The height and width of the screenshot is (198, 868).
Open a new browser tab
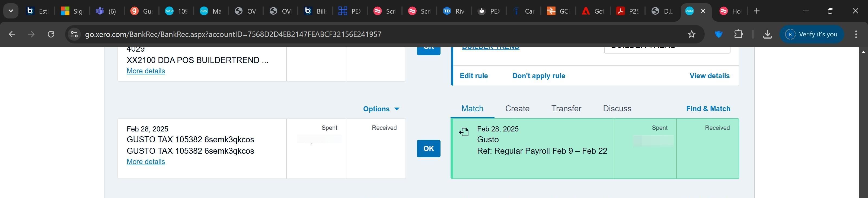(x=757, y=11)
